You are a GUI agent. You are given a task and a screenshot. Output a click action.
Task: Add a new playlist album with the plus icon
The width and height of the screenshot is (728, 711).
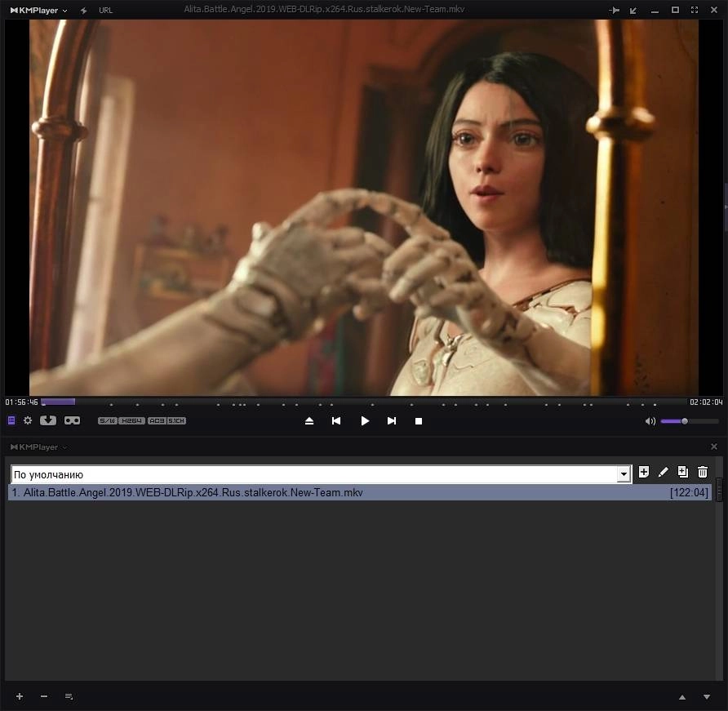[643, 473]
